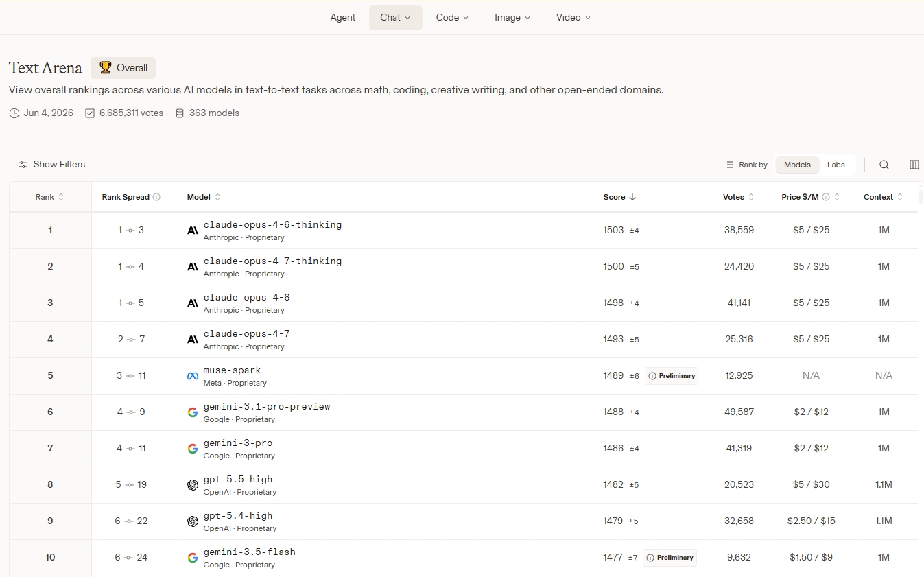924x577 pixels.
Task: Click the 38,559 votes cell
Action: coord(739,231)
